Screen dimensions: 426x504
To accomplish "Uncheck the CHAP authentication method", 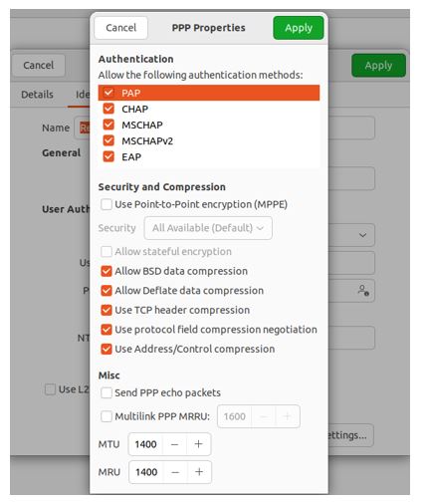I will (108, 109).
